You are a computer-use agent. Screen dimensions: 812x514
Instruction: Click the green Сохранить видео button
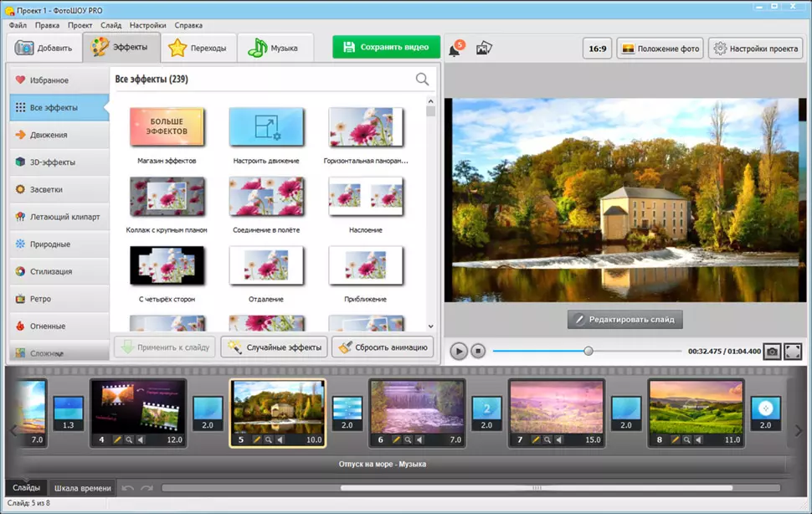click(x=386, y=47)
